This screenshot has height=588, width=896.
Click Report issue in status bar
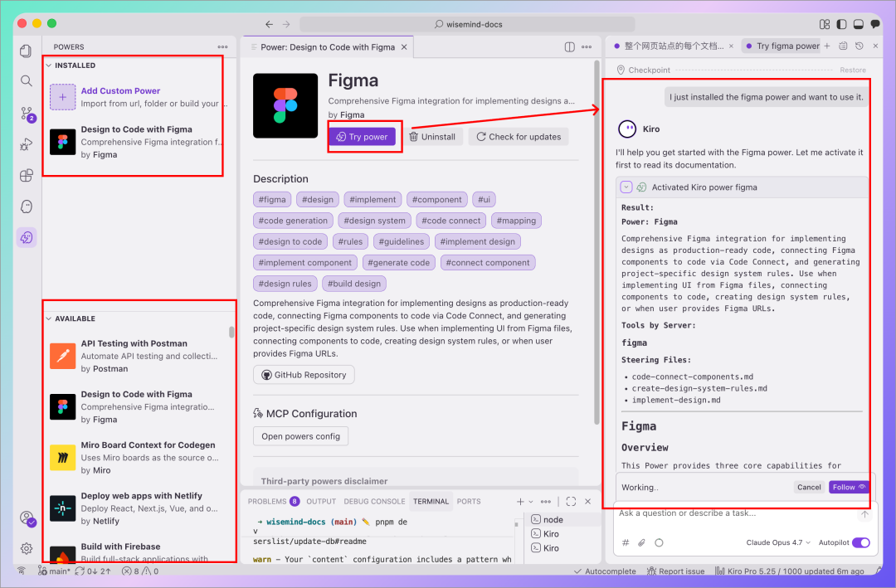[675, 571]
